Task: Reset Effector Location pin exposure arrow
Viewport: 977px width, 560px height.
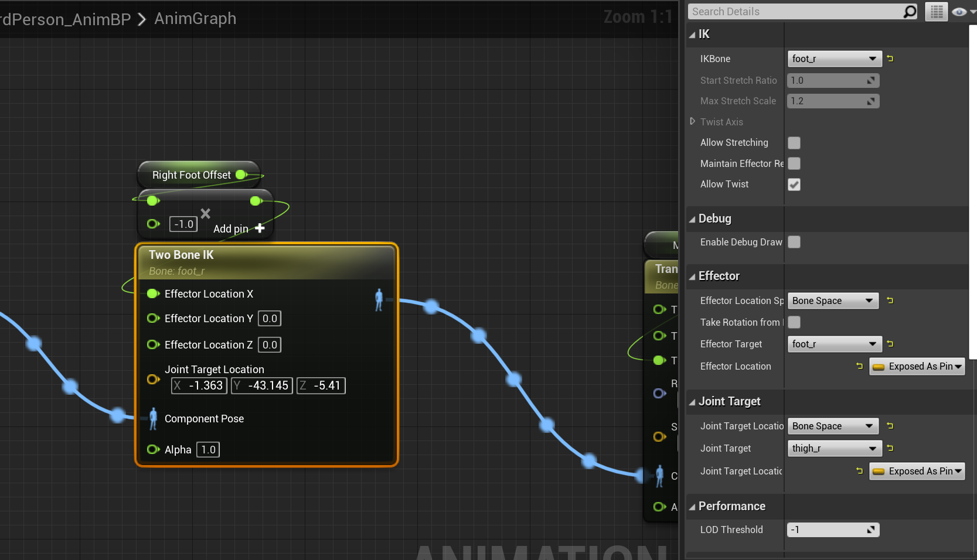Action: pyautogui.click(x=860, y=366)
